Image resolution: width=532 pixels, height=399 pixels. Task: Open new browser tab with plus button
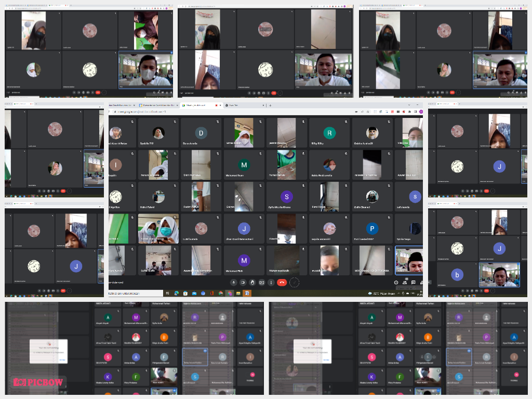(x=270, y=105)
